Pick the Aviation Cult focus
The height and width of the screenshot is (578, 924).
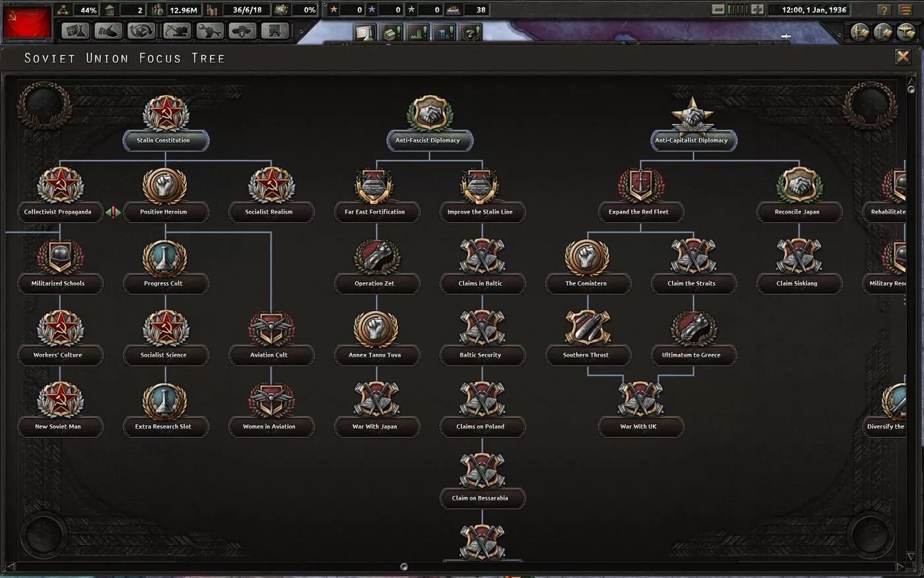tap(271, 338)
